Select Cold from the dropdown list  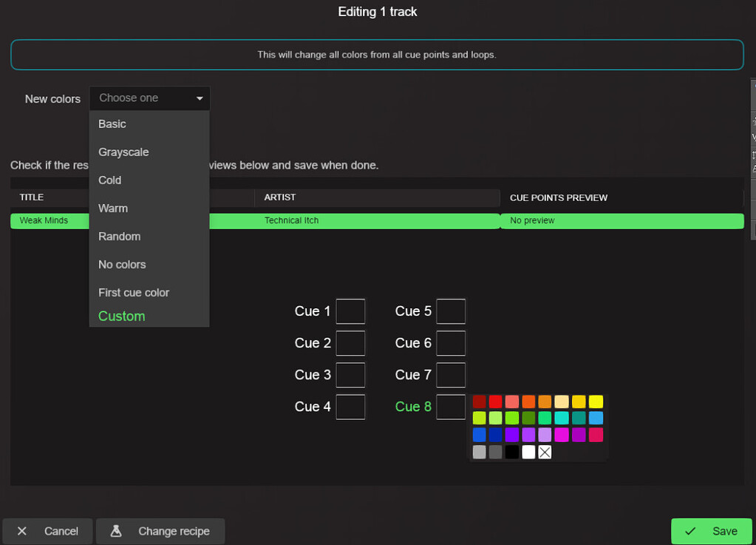(109, 180)
